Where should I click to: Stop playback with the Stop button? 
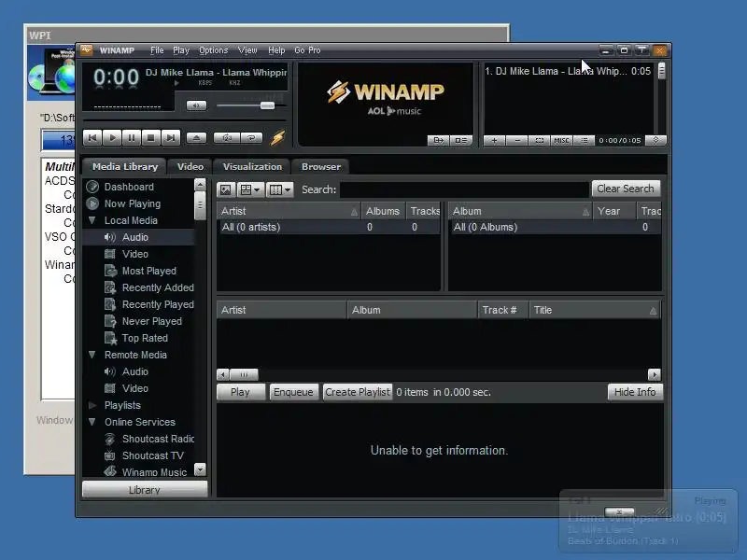point(151,137)
